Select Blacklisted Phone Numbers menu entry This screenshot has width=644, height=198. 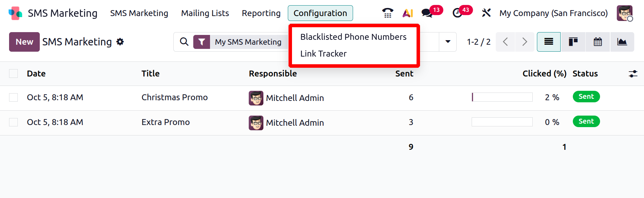[x=353, y=37]
